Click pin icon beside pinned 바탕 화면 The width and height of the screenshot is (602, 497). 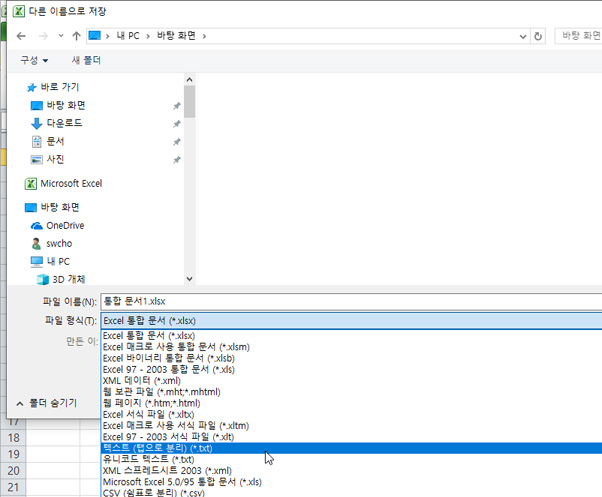177,106
